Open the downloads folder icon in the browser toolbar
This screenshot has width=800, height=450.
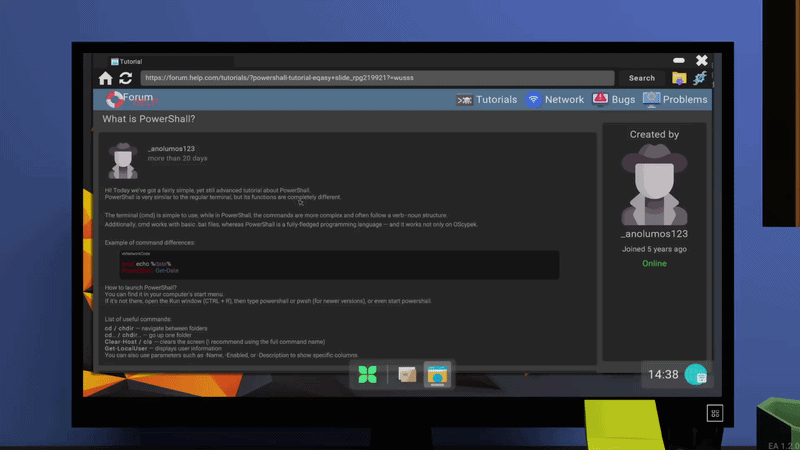679,78
